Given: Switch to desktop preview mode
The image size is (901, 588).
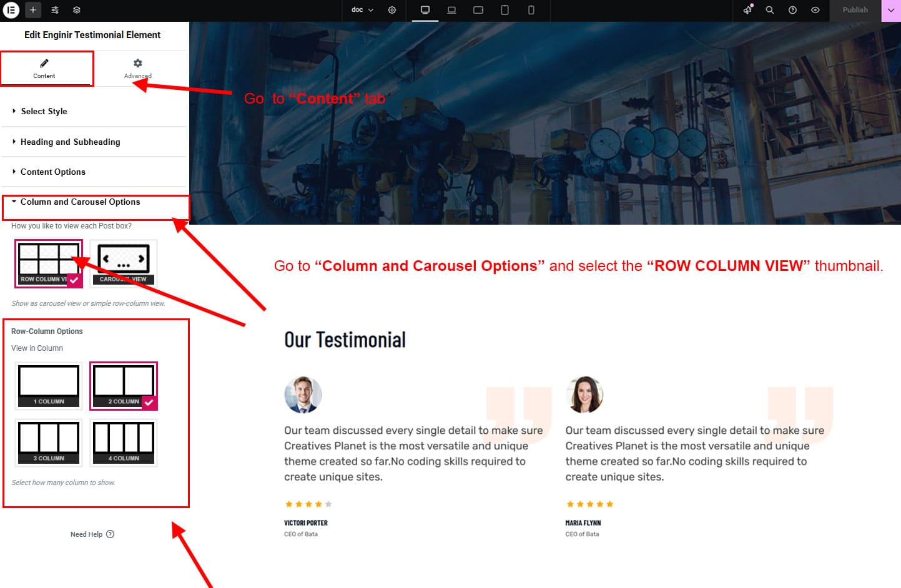Looking at the screenshot, I should coord(425,10).
